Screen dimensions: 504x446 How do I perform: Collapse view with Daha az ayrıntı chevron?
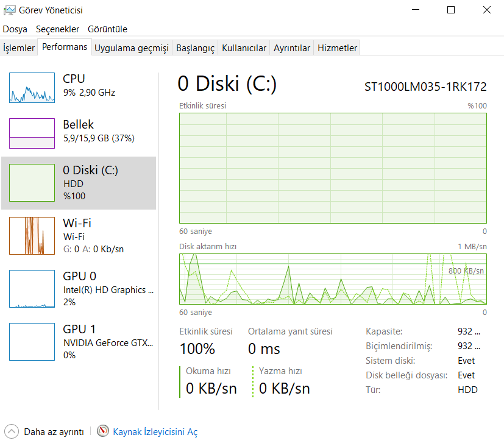click(x=12, y=431)
